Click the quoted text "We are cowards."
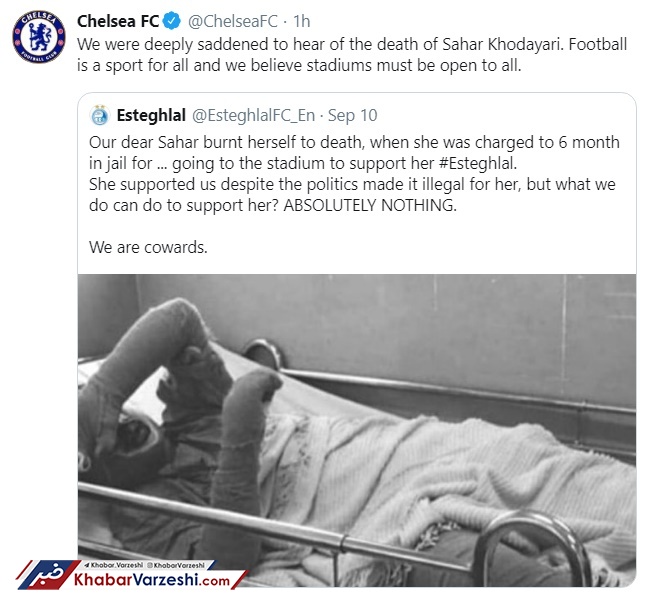Screen dimensions: 650x605 point(148,247)
